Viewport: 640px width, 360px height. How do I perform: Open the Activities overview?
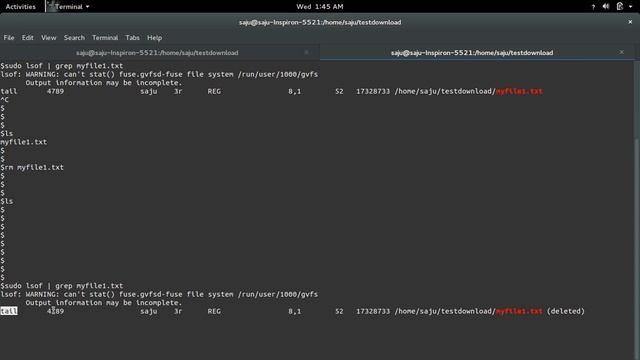[x=20, y=7]
